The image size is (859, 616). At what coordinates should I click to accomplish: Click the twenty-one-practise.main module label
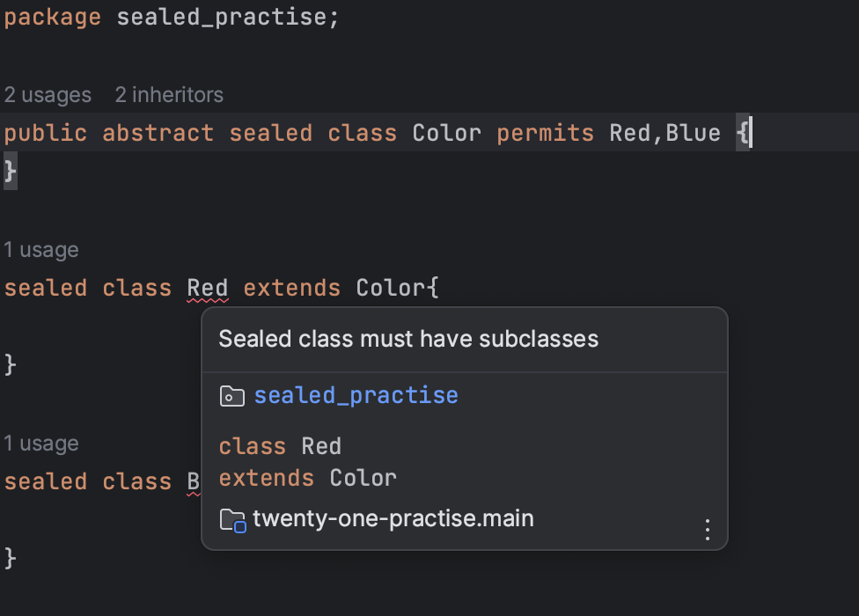(393, 518)
